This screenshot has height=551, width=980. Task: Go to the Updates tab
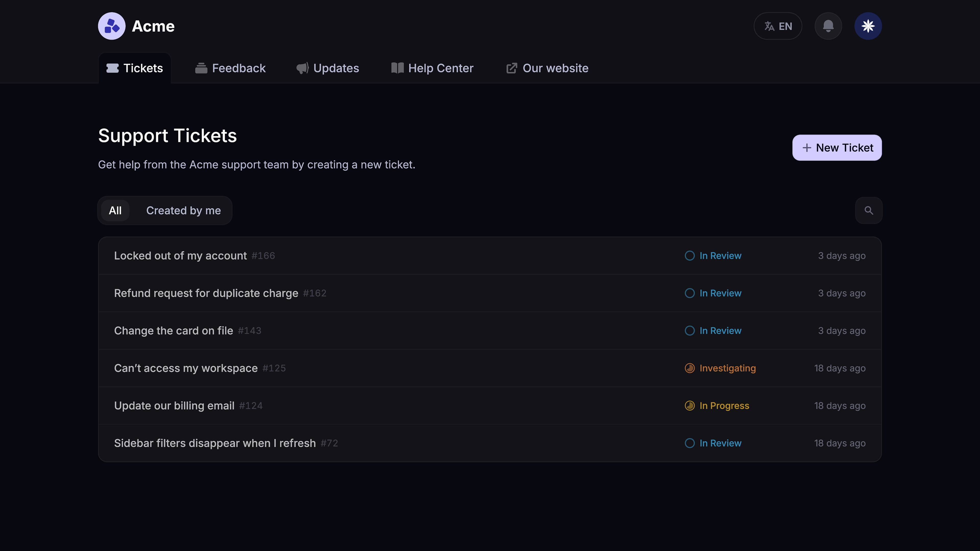[327, 68]
